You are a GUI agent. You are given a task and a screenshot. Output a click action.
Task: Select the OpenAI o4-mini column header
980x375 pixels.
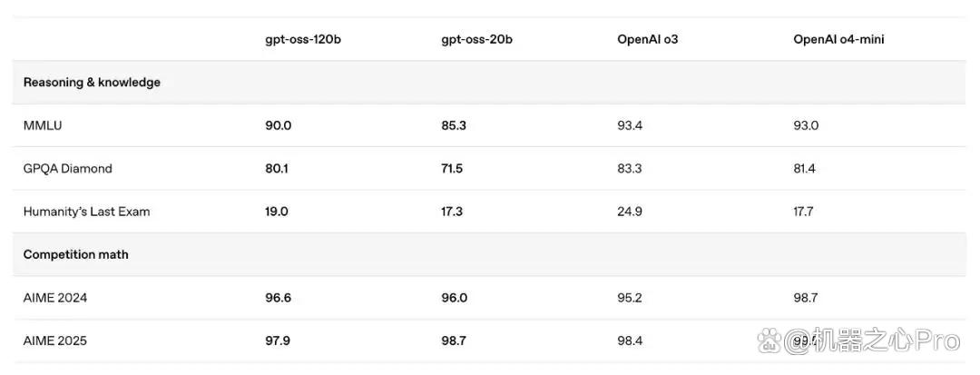838,39
